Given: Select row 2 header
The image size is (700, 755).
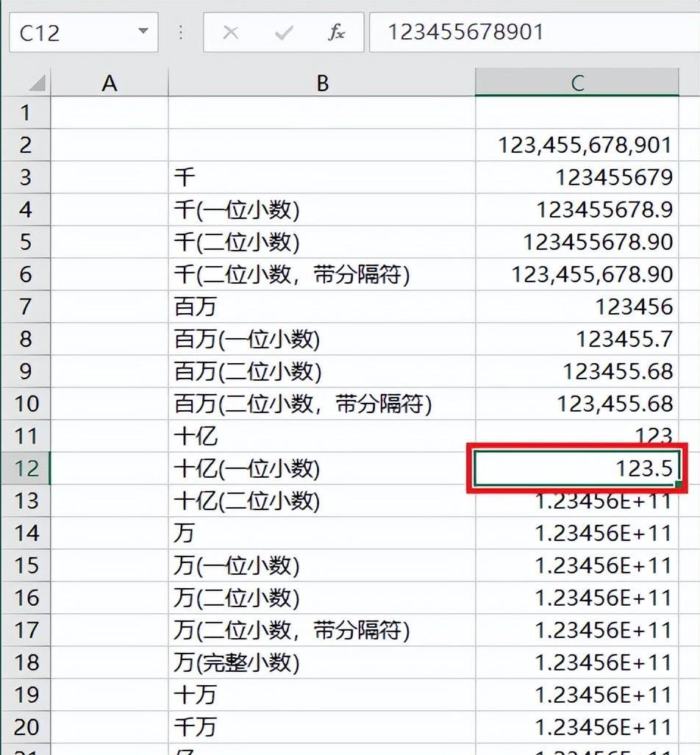Looking at the screenshot, I should 26,145.
